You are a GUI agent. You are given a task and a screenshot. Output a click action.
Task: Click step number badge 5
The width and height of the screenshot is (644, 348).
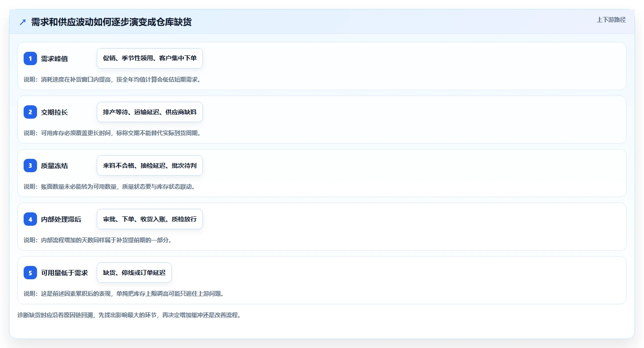pyautogui.click(x=30, y=273)
